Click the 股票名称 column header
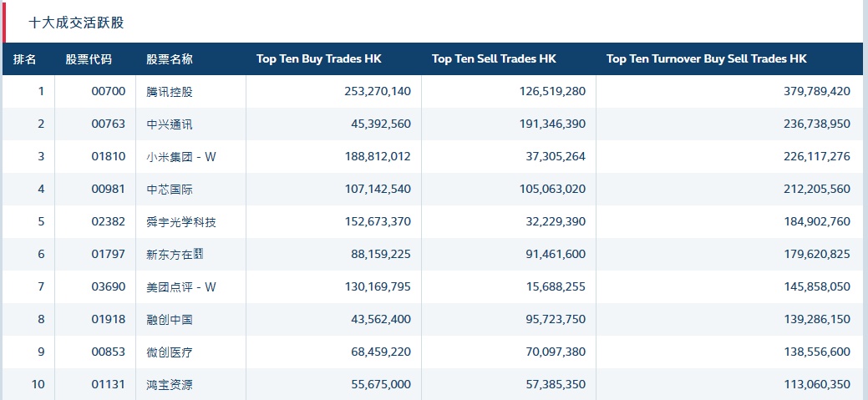 (x=170, y=59)
